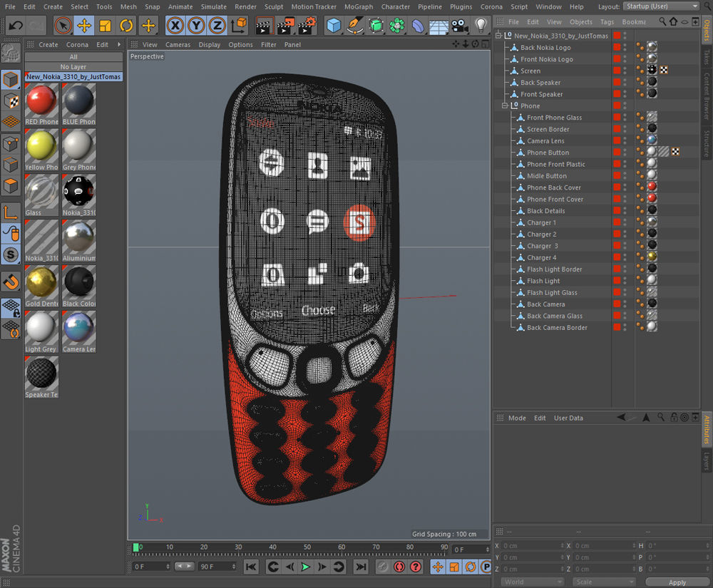Image resolution: width=713 pixels, height=588 pixels.
Task: Select the RED Phone material
Action: click(41, 104)
